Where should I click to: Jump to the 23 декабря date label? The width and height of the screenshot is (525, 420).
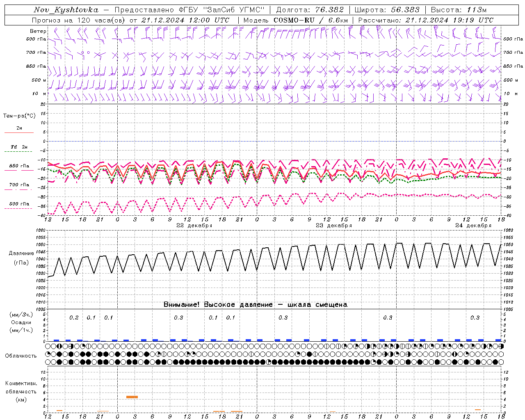pos(333,226)
